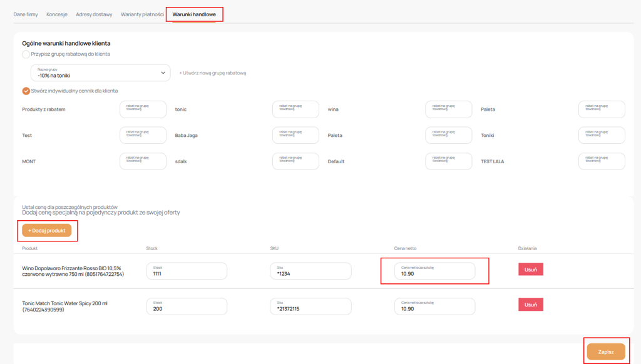This screenshot has height=364, width=641.
Task: Click the discount field for tonic group
Action: (x=295, y=109)
